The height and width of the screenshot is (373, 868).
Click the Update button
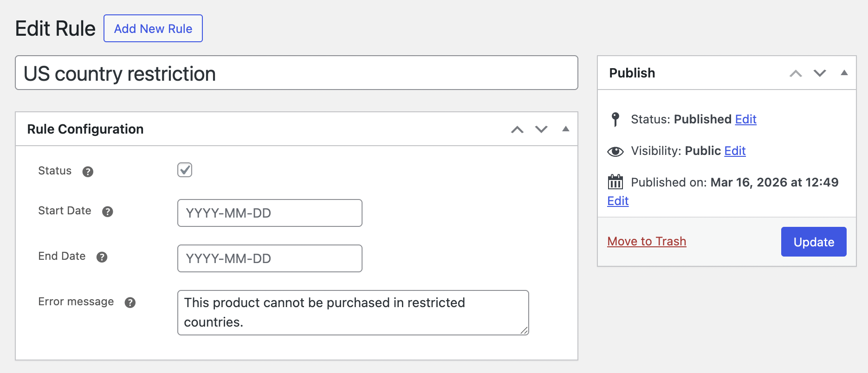(813, 242)
